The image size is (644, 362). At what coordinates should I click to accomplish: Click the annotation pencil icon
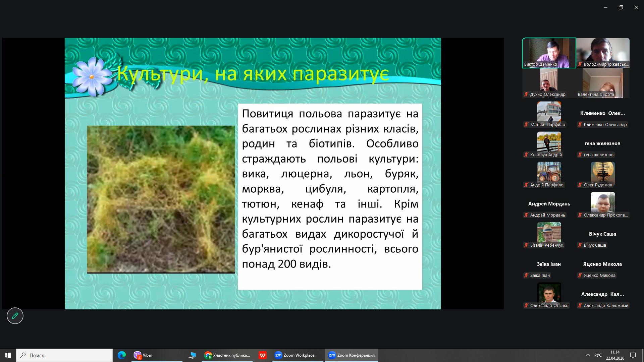point(15,316)
